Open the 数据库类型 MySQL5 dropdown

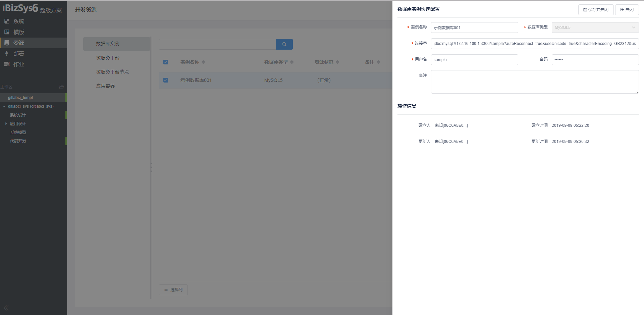[x=595, y=28]
